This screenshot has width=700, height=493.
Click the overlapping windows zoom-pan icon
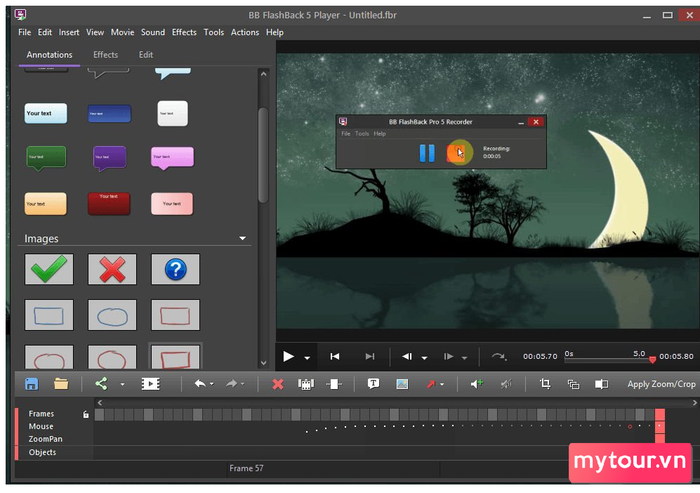point(573,384)
